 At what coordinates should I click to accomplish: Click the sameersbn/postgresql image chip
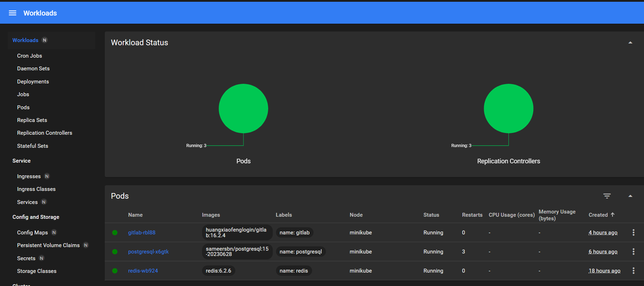(237, 252)
